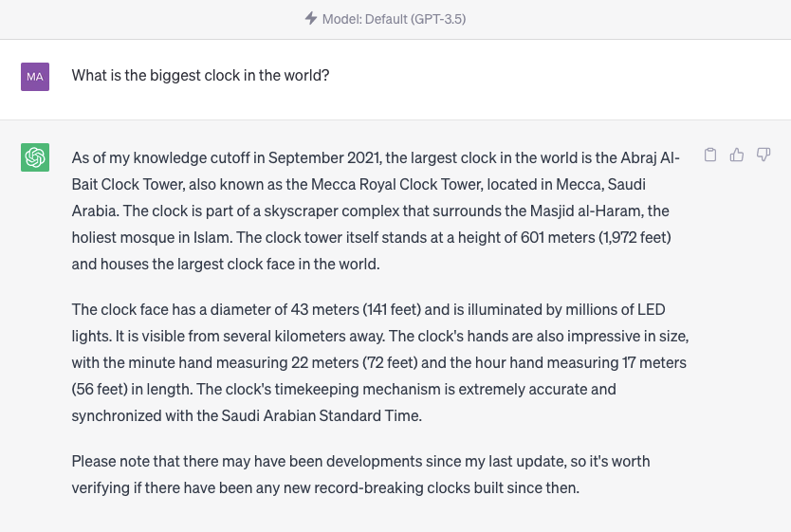This screenshot has width=791, height=532.
Task: Mark the response with thumbs down
Action: (x=763, y=155)
